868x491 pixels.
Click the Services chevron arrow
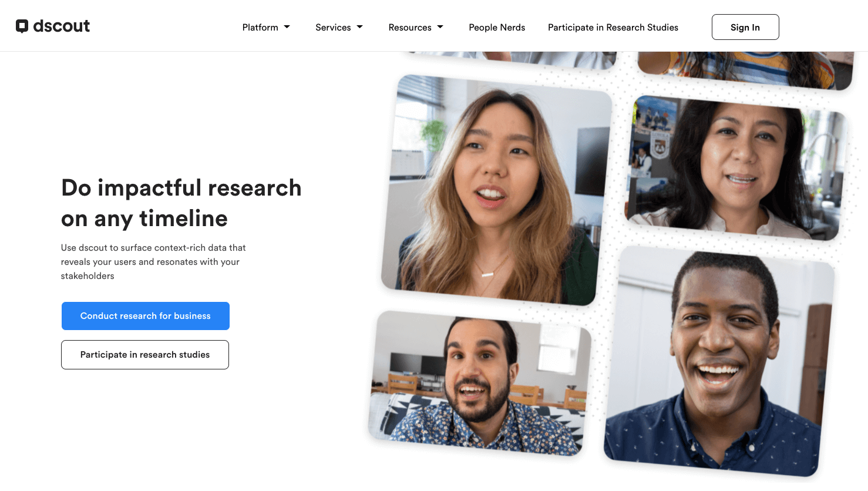point(359,27)
